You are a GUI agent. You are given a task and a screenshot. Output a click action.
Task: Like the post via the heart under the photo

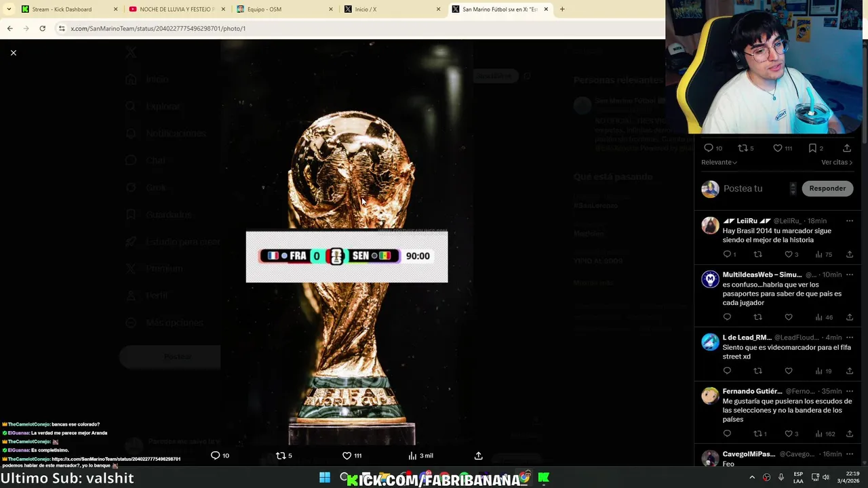point(347,455)
